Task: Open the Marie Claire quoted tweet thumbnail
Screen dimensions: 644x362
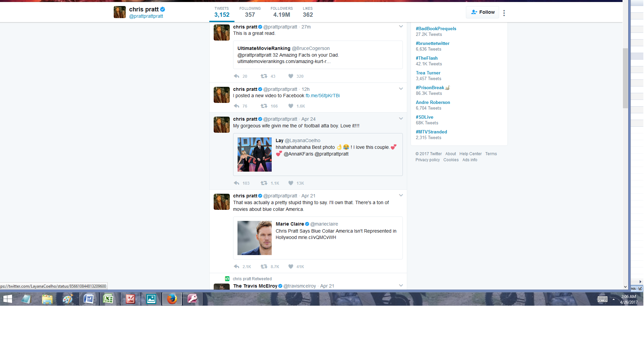Action: [255, 238]
